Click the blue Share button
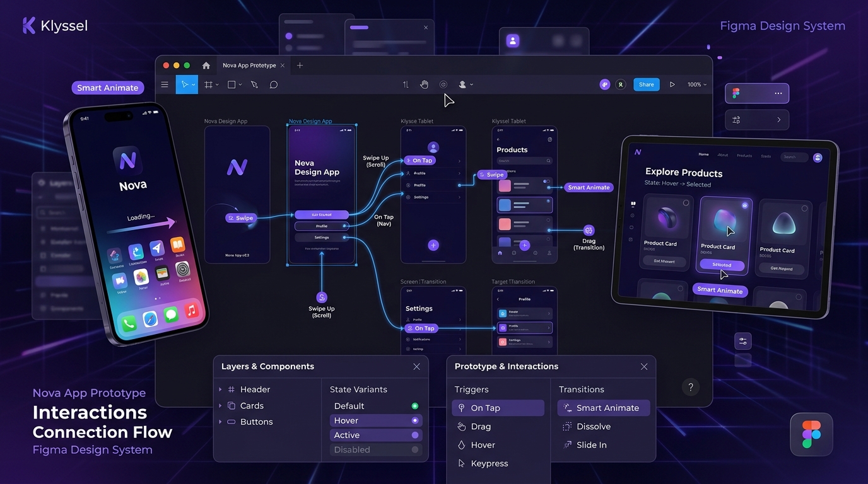868x484 pixels. (647, 84)
